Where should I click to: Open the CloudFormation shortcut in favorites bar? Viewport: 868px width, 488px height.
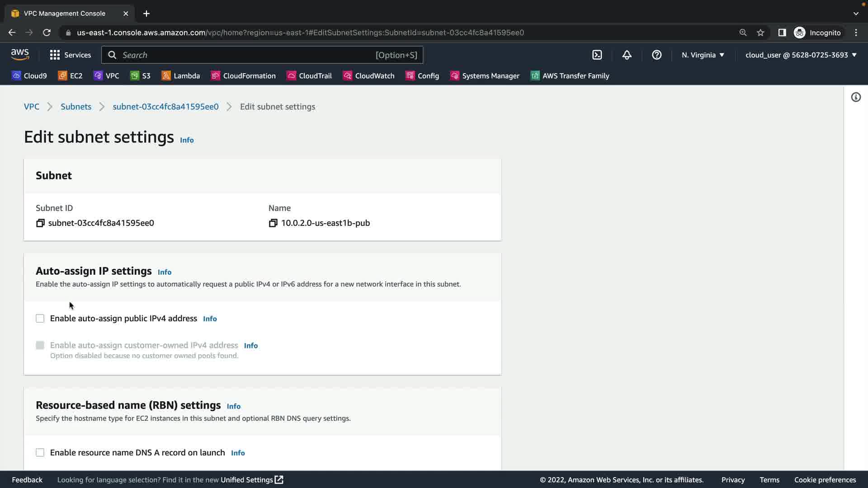click(x=243, y=76)
